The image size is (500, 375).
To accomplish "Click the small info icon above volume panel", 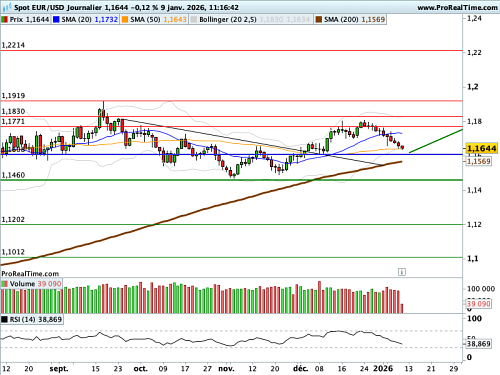I will [402, 272].
